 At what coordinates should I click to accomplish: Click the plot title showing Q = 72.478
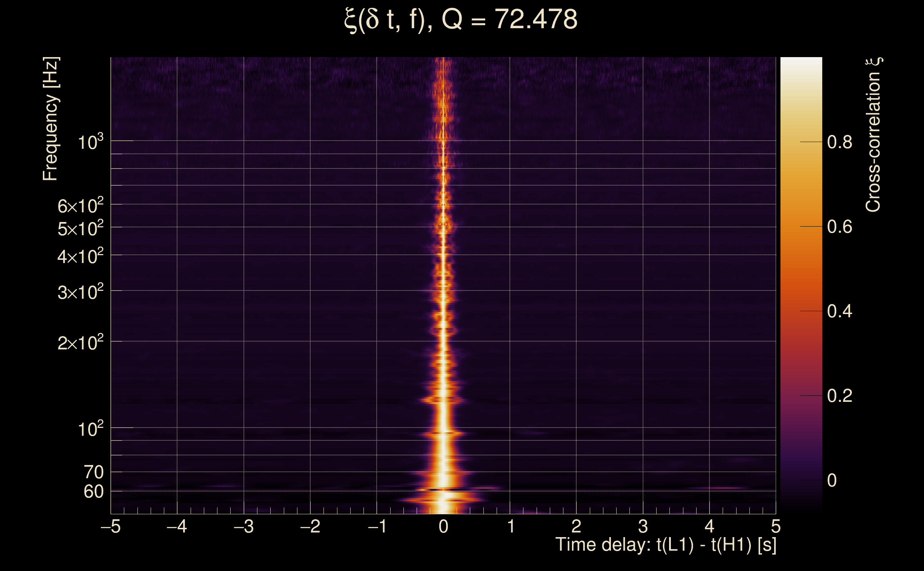[x=461, y=20]
